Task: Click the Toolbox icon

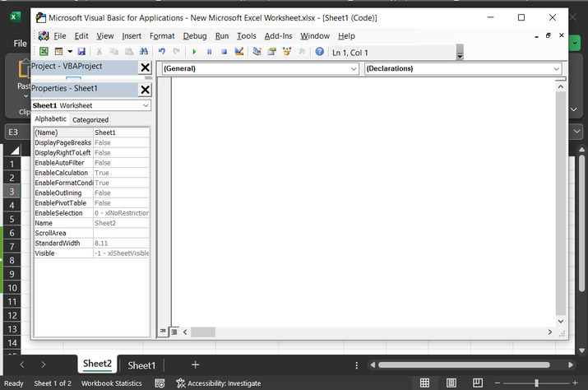Action: 302,52
